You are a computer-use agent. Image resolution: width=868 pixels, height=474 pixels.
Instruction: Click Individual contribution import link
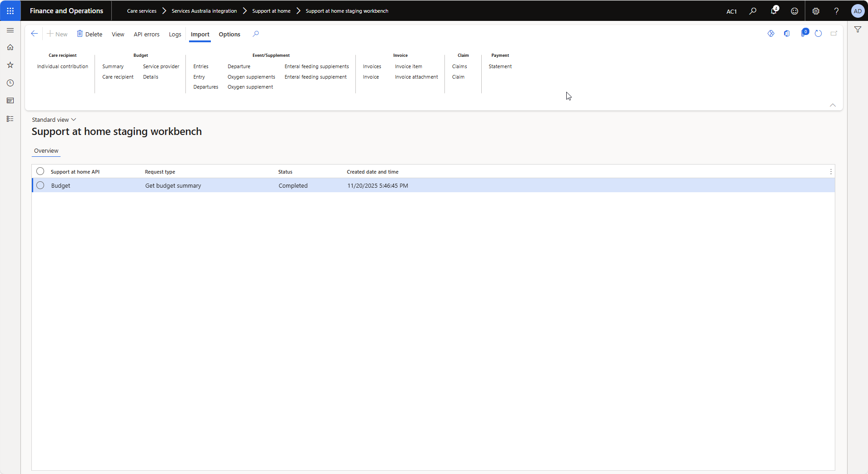[63, 66]
